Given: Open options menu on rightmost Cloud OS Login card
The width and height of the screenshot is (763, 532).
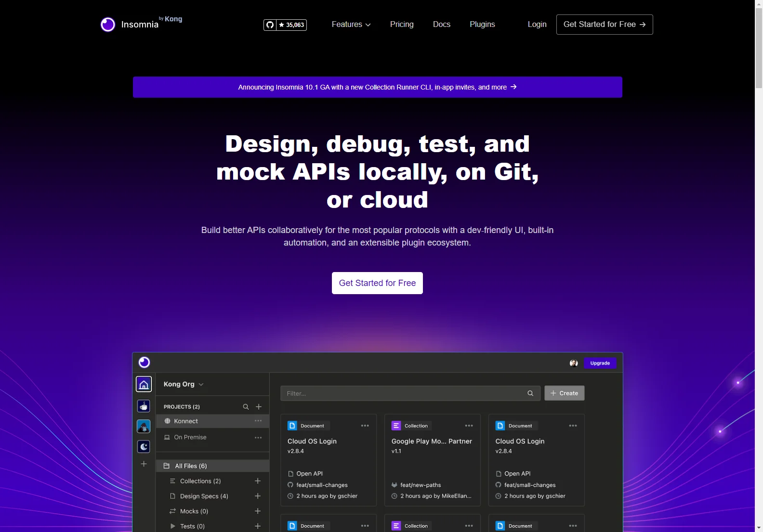Looking at the screenshot, I should 573,426.
